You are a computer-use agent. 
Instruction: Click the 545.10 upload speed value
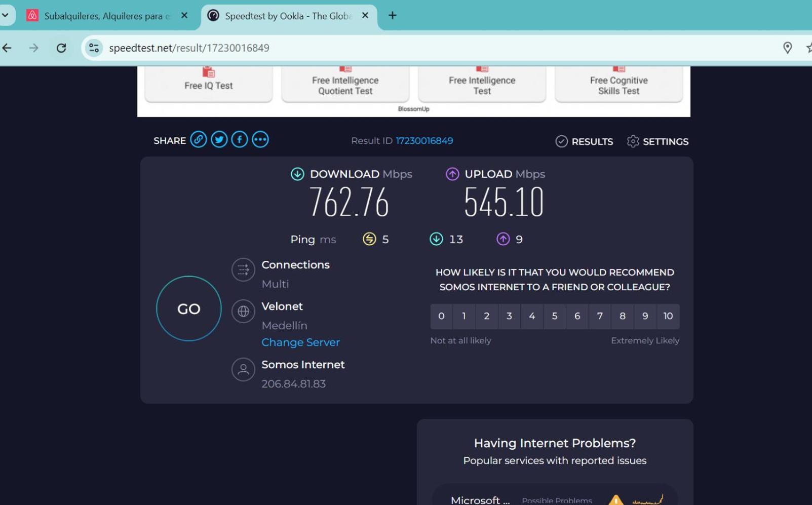(504, 203)
